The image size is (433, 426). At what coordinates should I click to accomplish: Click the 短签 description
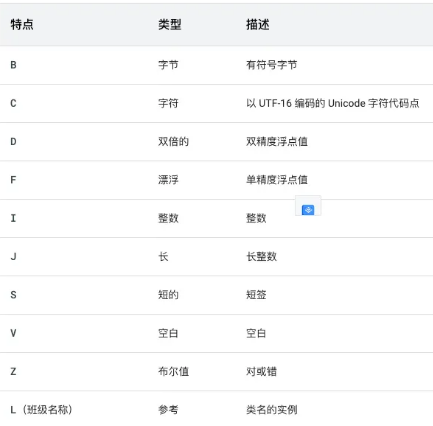pos(256,295)
